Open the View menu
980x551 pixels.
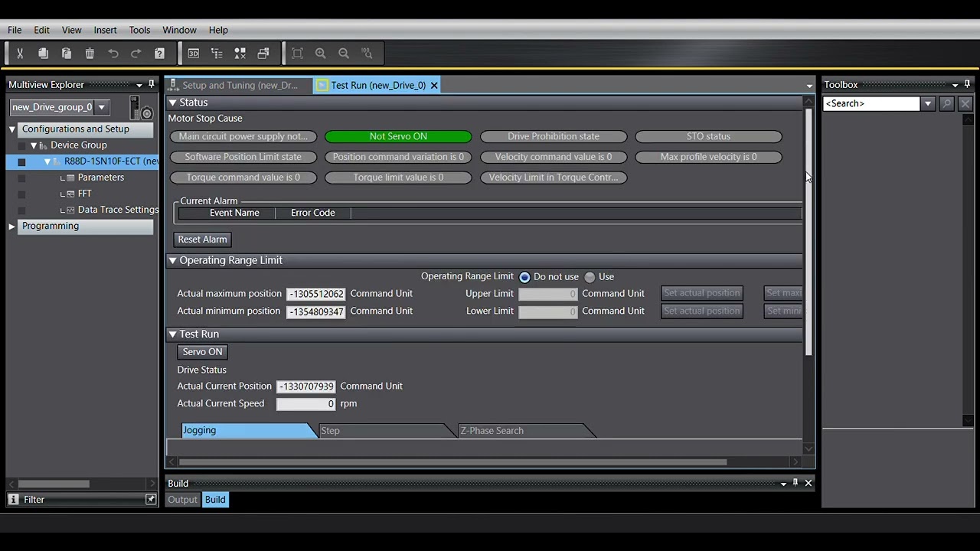[71, 30]
